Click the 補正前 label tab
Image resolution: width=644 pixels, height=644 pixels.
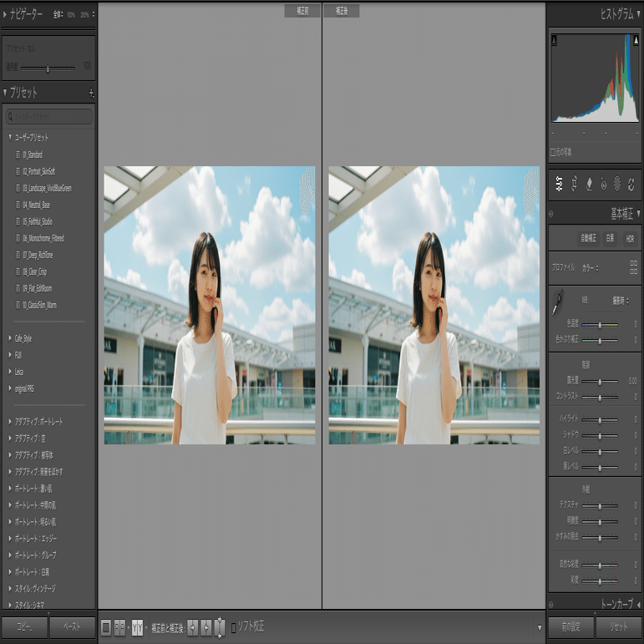click(302, 11)
